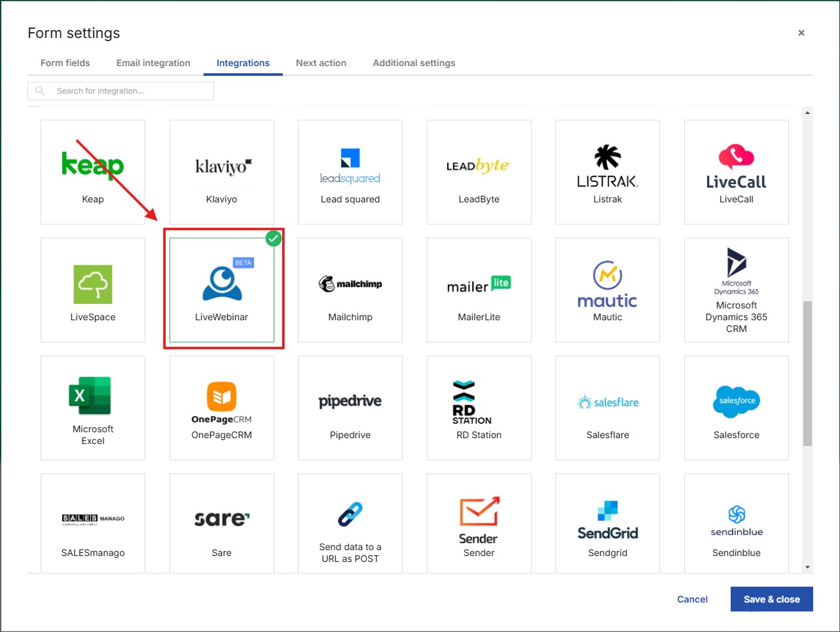The width and height of the screenshot is (840, 632).
Task: Deselect the checked LiveWebinar integration
Action: [222, 290]
